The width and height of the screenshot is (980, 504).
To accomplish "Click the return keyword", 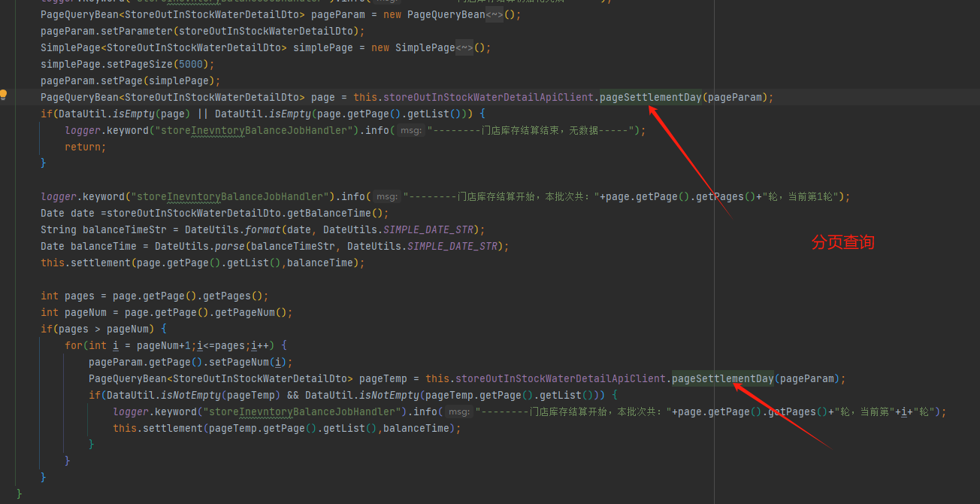I will pyautogui.click(x=83, y=147).
